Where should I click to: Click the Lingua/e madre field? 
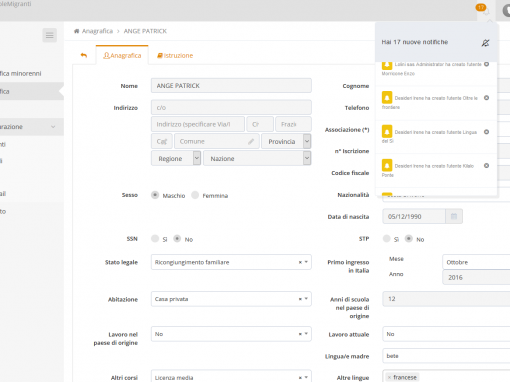446,356
